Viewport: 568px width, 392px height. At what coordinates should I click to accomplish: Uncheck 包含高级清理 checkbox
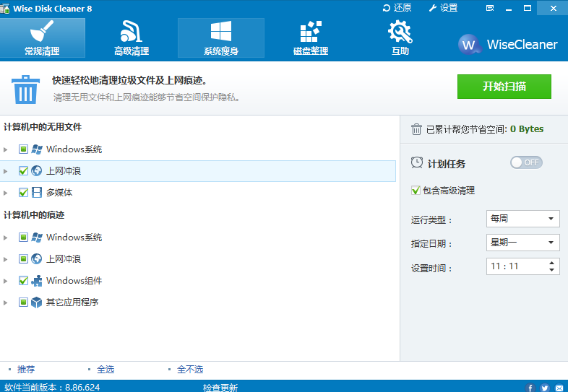click(416, 191)
